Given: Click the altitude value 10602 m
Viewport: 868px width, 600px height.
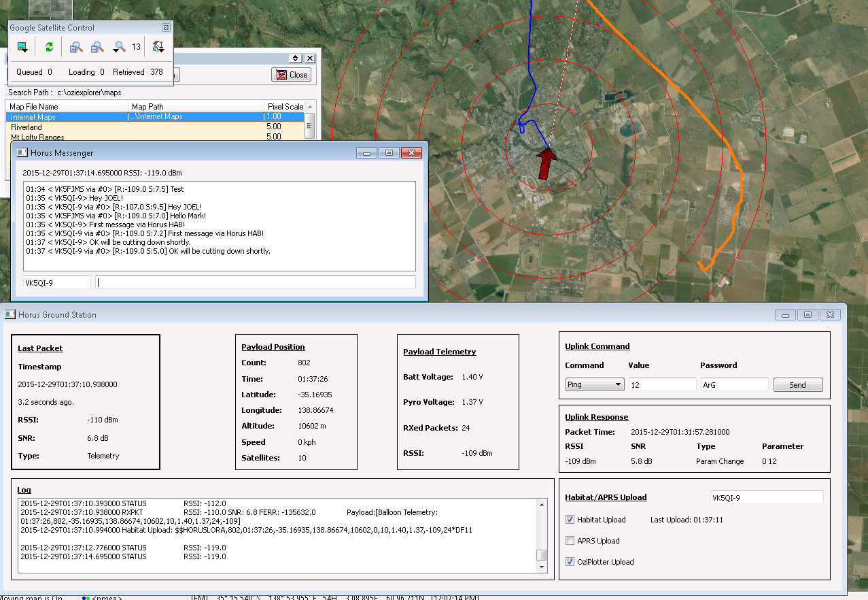Looking at the screenshot, I should 313,426.
